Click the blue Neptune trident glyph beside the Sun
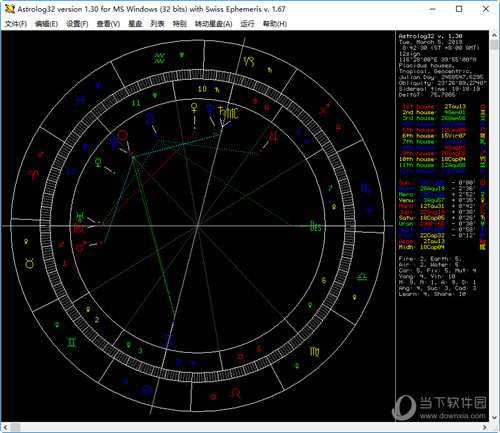Image resolution: width=500 pixels, height=433 pixels. (114, 141)
